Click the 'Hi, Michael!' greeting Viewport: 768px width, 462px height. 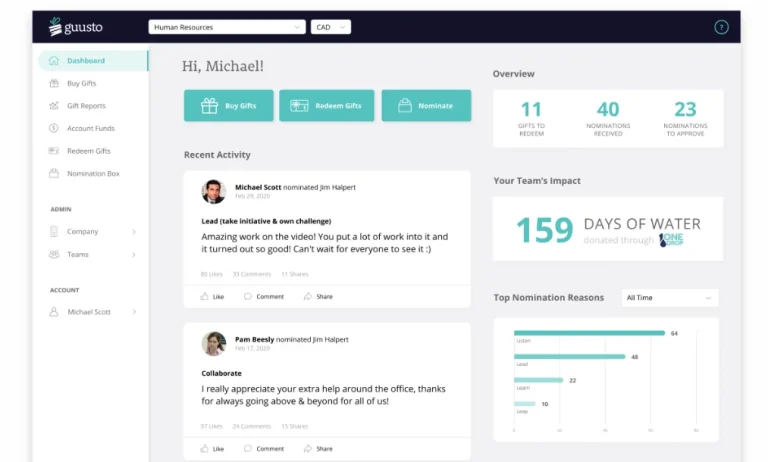(x=223, y=66)
